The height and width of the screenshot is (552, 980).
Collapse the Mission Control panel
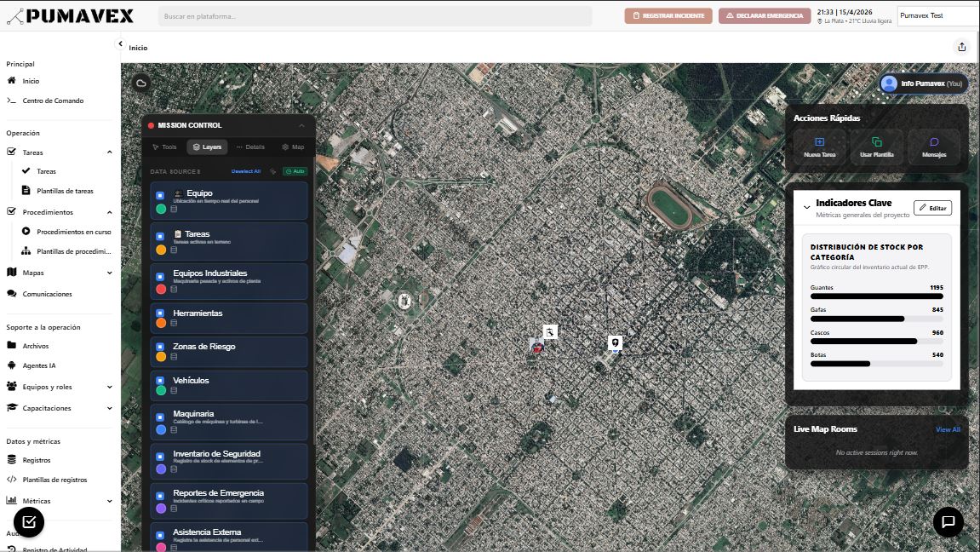301,125
